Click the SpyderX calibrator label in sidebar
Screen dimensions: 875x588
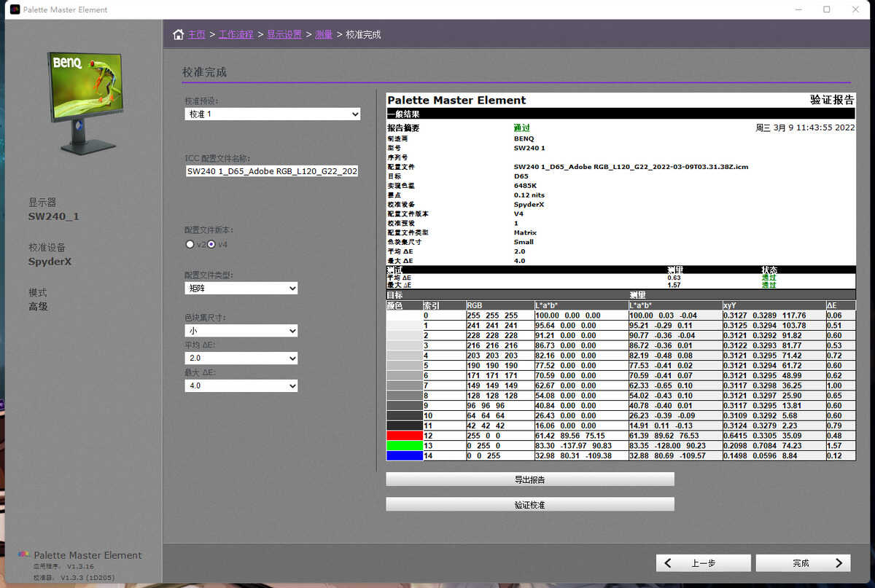(x=50, y=262)
